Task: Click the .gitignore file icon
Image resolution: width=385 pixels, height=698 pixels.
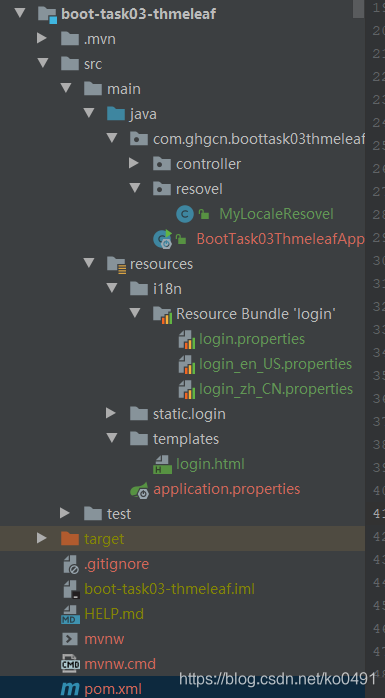Action: pos(71,564)
